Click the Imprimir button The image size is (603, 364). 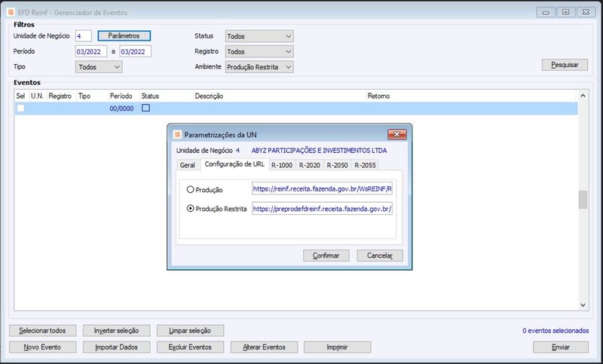[x=338, y=347]
